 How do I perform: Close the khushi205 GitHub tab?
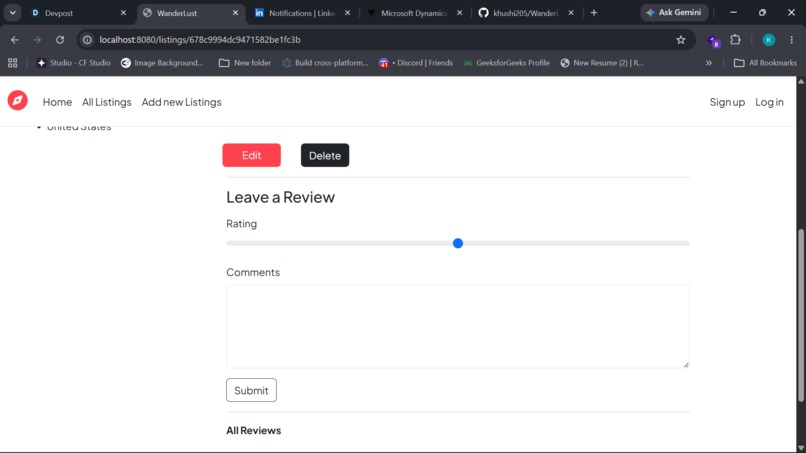tap(571, 13)
